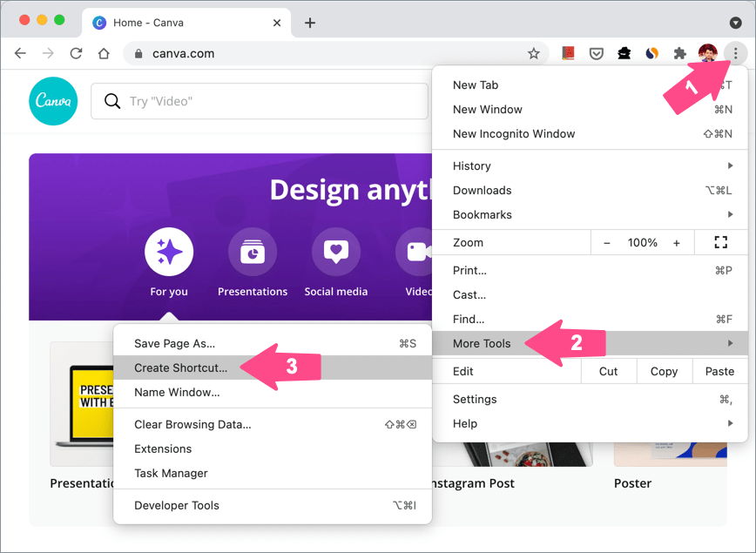
Task: Click the Chrome profile avatar
Action: coord(708,53)
